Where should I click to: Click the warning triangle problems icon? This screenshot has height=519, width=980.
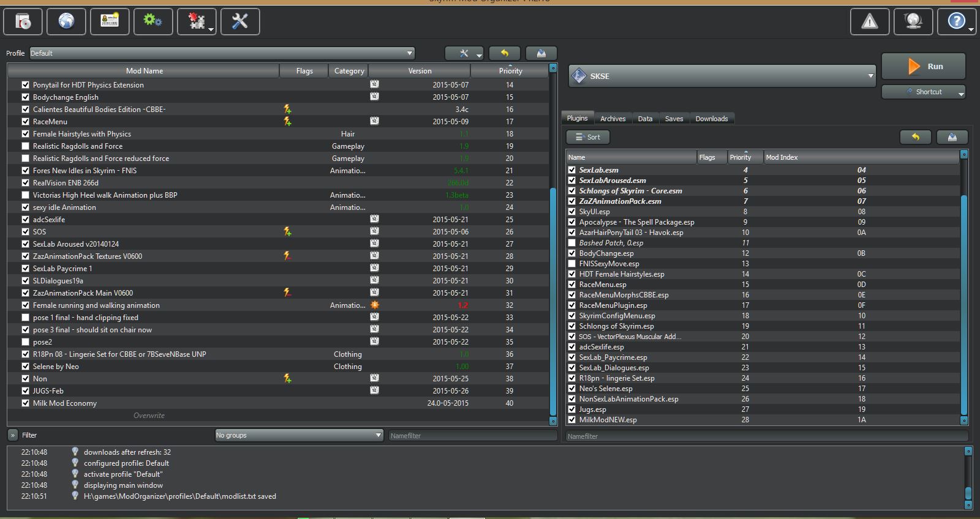coord(870,22)
